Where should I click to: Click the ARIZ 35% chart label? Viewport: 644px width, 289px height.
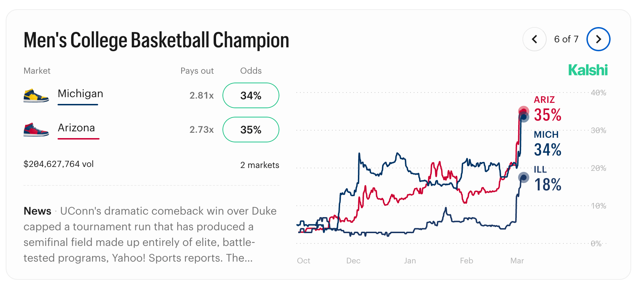click(547, 110)
